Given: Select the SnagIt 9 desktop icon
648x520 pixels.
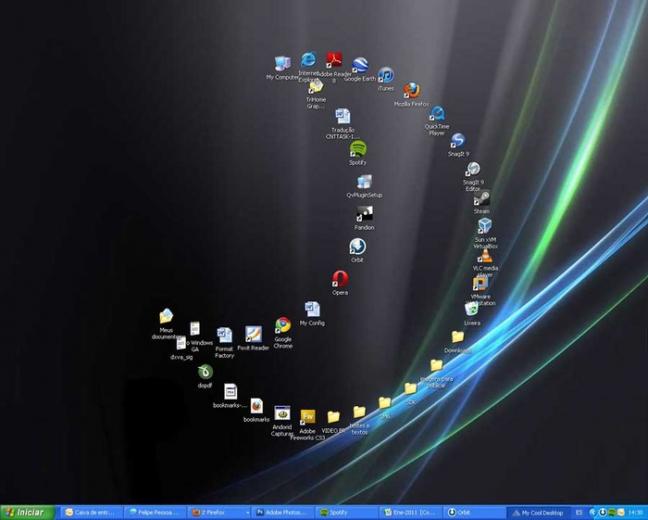Looking at the screenshot, I should click(458, 141).
